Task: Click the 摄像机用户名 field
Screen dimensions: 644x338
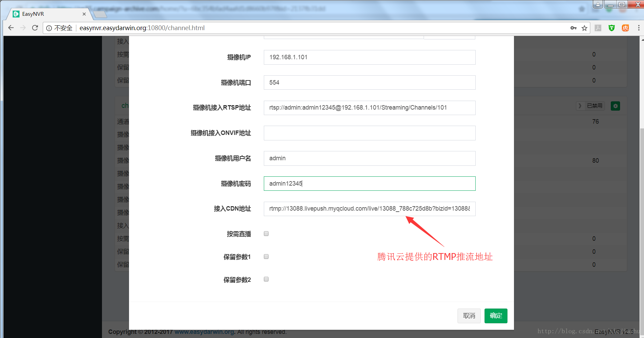Action: [x=370, y=158]
